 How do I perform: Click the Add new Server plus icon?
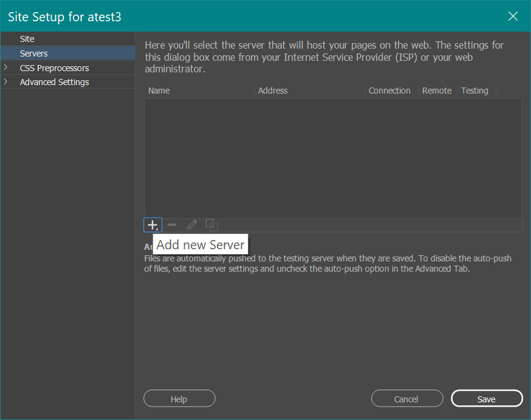[152, 225]
